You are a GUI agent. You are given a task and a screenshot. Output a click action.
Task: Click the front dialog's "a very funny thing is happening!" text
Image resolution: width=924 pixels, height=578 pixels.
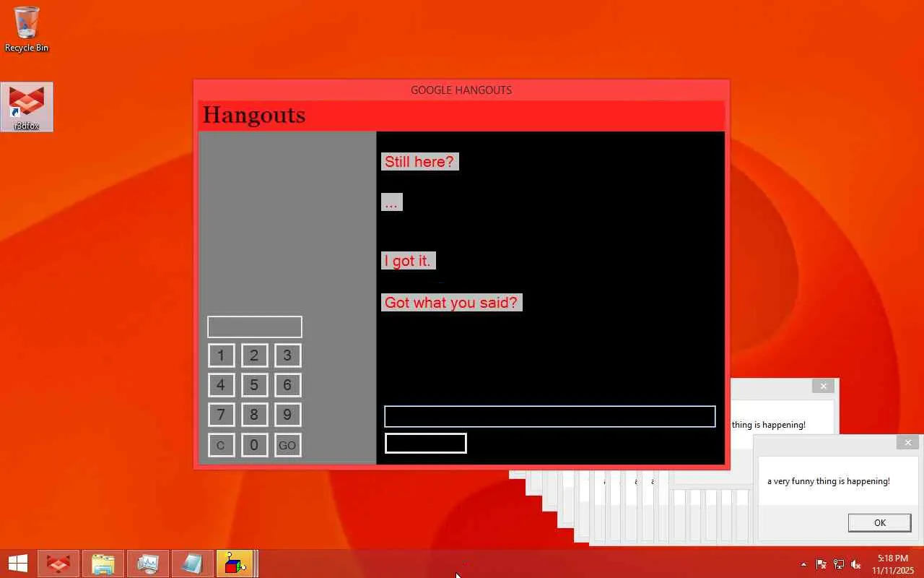[x=829, y=481]
